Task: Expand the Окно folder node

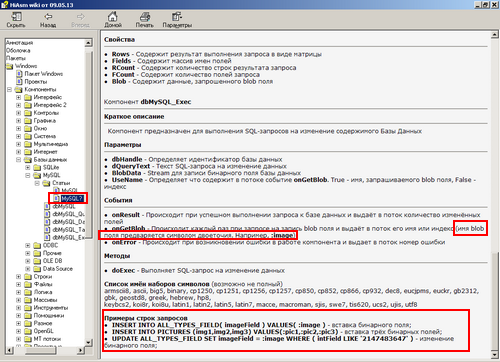Action: click(19, 128)
